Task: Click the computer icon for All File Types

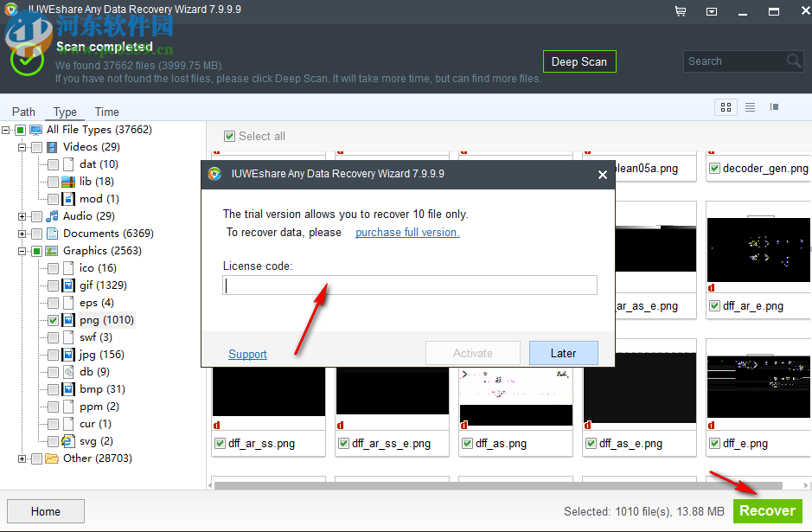Action: point(35,130)
